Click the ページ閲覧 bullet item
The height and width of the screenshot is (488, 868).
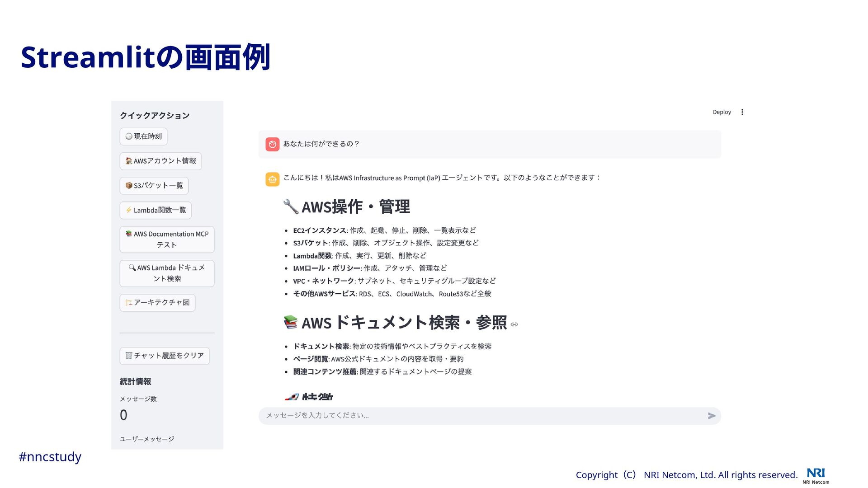(378, 359)
